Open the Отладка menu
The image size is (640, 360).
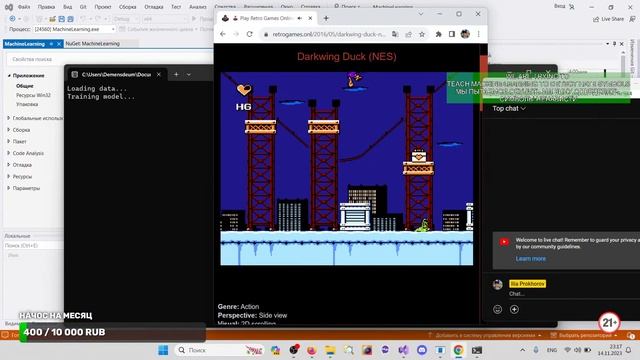(x=153, y=7)
